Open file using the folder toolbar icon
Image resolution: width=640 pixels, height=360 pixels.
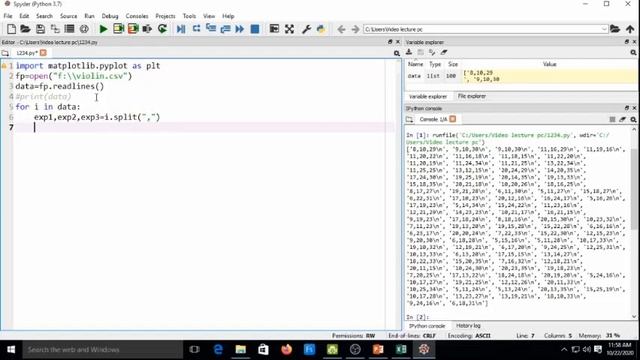click(x=25, y=29)
